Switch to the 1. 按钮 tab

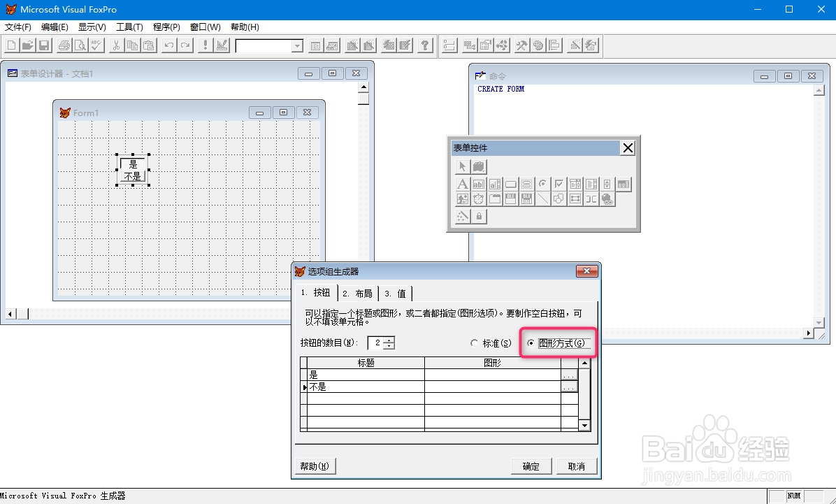click(316, 292)
